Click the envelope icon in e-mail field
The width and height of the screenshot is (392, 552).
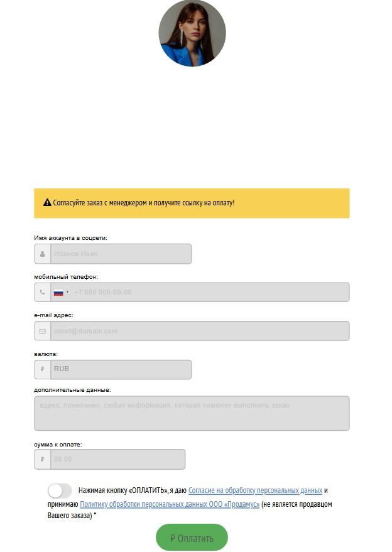42,332
